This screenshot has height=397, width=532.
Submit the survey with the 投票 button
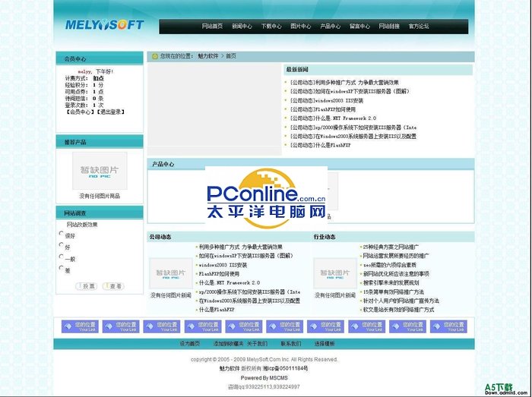(86, 286)
